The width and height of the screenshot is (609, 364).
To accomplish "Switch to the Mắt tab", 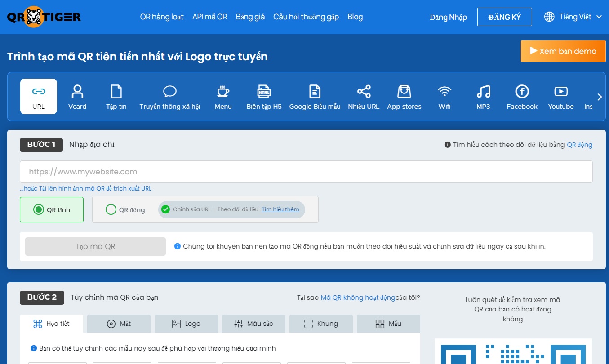I will point(119,324).
